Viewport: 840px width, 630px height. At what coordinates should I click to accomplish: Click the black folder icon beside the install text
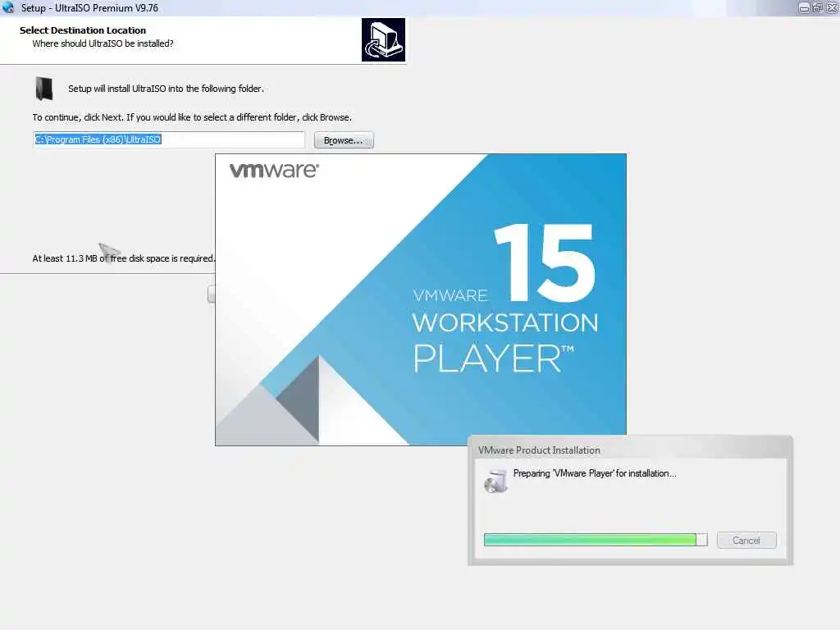[44, 89]
